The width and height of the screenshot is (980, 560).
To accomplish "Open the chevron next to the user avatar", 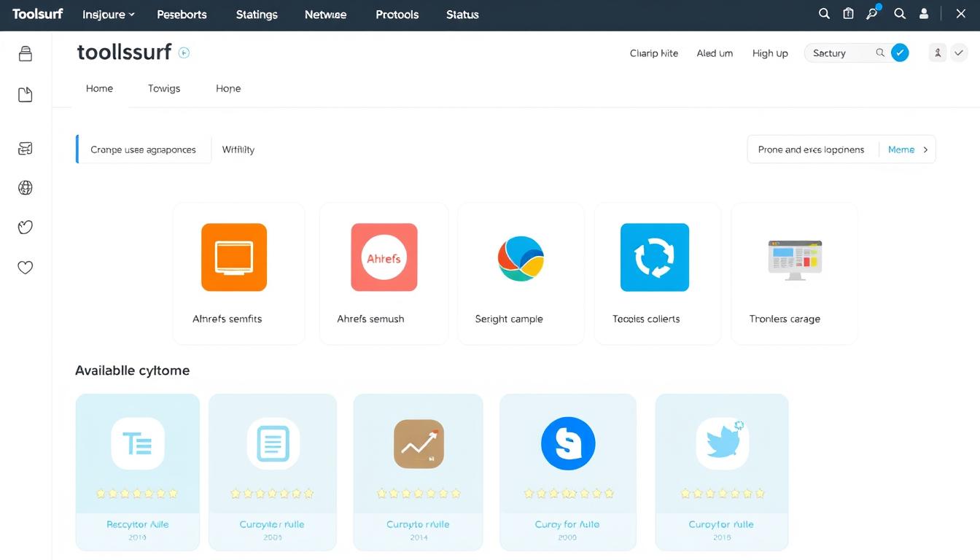I will (x=960, y=52).
